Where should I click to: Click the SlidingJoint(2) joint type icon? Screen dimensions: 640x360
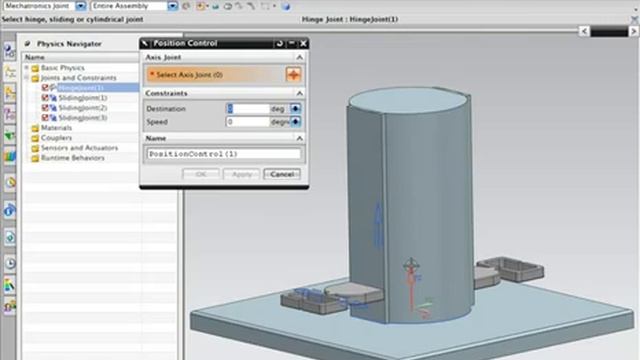53,108
